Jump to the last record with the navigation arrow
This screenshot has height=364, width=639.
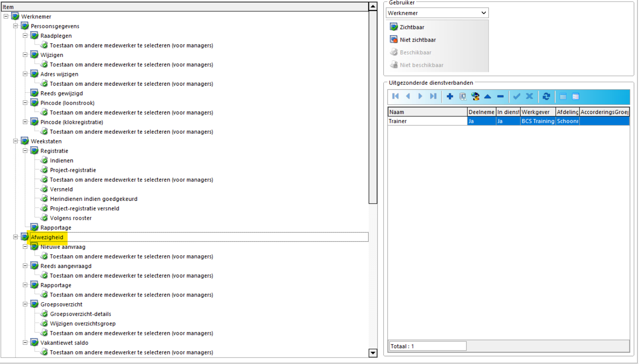[x=433, y=97]
